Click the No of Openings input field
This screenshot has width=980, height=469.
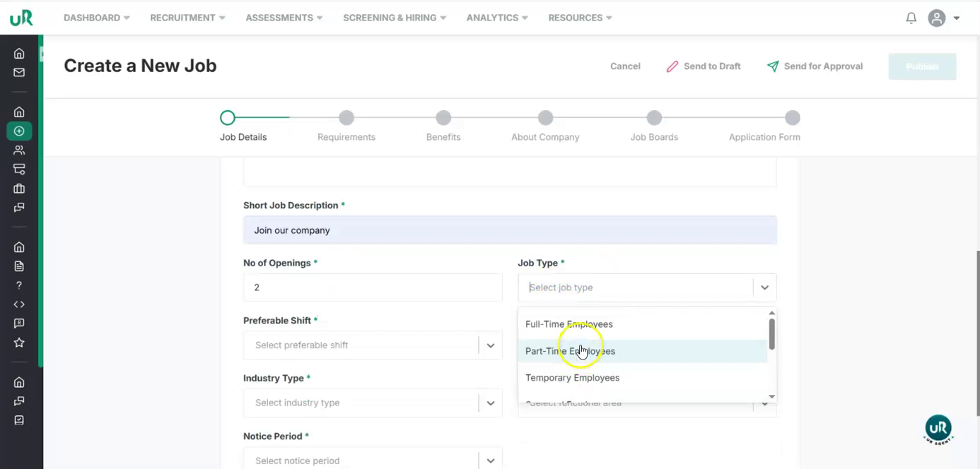[373, 287]
